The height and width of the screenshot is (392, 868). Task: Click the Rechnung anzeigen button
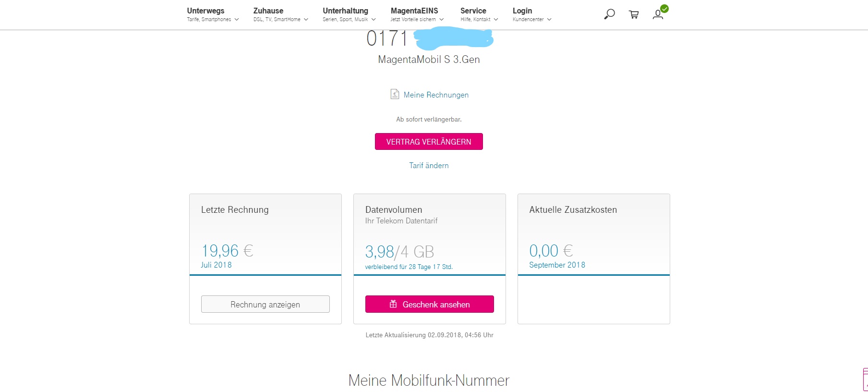click(x=265, y=304)
